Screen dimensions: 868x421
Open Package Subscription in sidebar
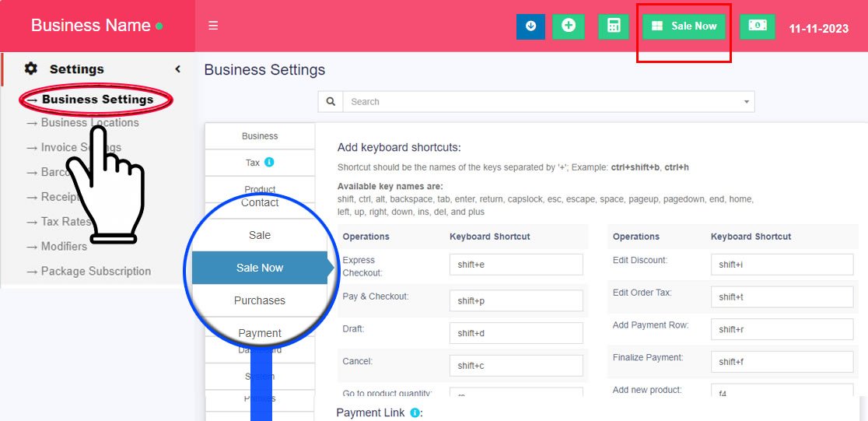(96, 271)
